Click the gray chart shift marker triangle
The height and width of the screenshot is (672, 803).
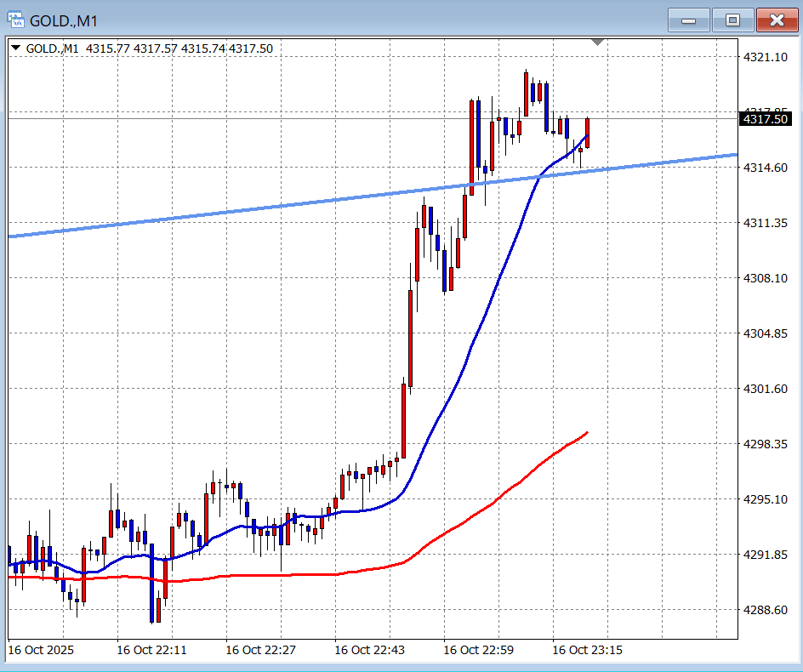[598, 42]
